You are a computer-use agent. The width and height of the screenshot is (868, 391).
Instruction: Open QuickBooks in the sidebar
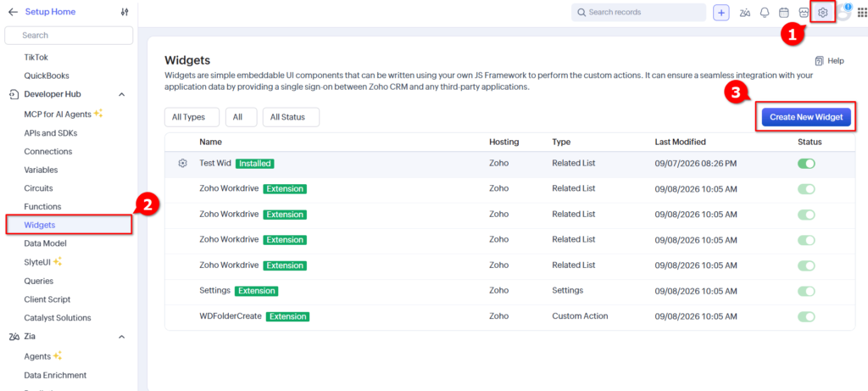pyautogui.click(x=47, y=75)
